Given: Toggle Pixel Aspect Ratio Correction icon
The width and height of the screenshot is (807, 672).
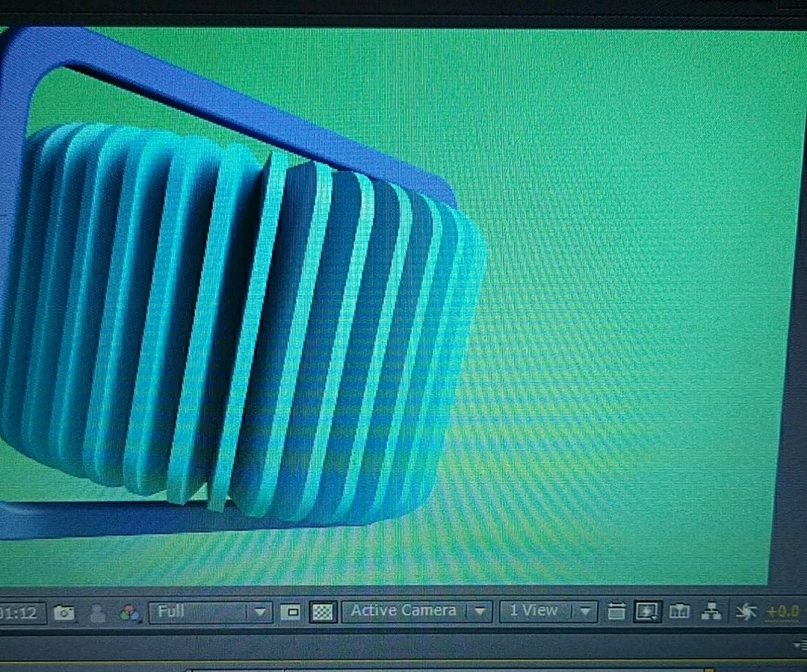Looking at the screenshot, I should click(616, 611).
